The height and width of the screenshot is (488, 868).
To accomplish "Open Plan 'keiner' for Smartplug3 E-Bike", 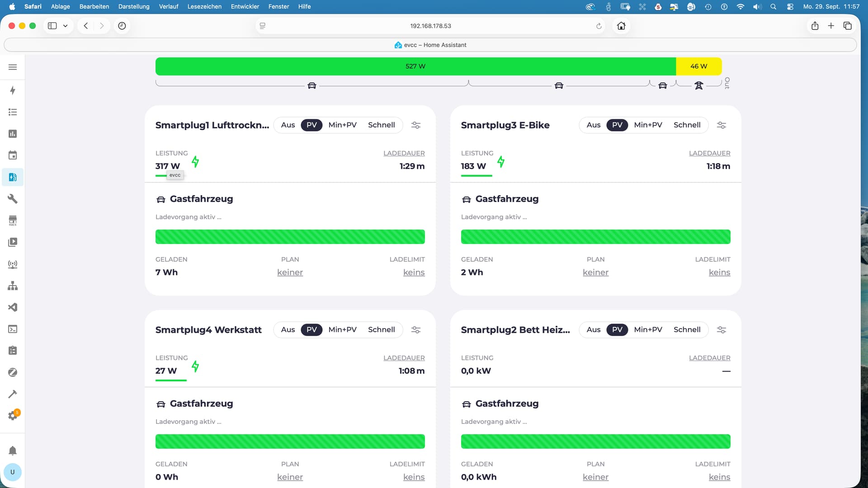I will (595, 272).
